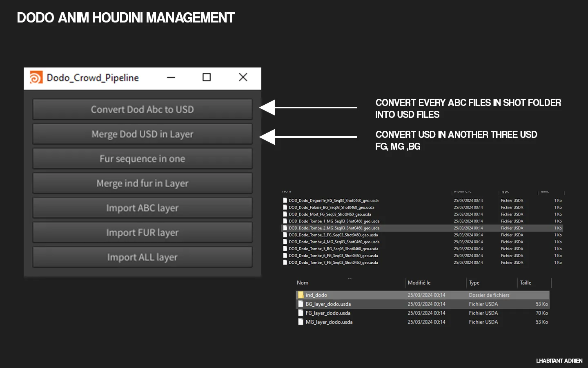The image size is (588, 368).
Task: Select the FG_layer_dodo.usda file name
Action: click(x=328, y=313)
